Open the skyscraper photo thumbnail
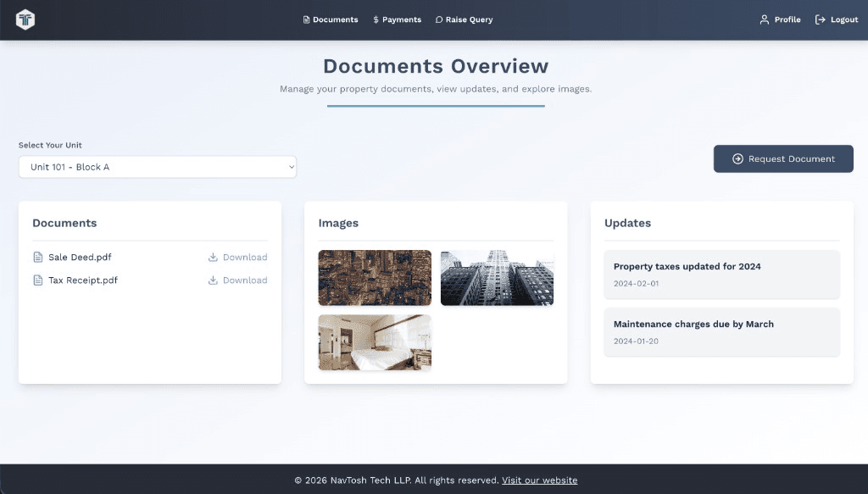 click(497, 277)
